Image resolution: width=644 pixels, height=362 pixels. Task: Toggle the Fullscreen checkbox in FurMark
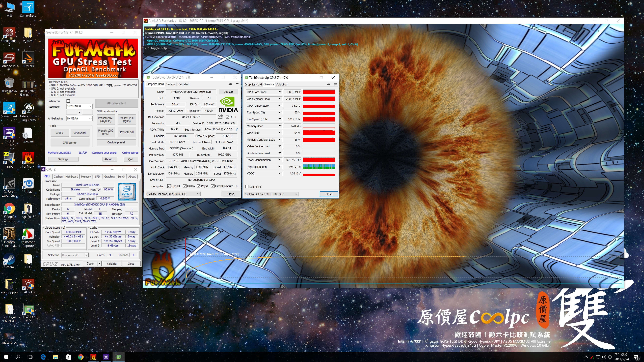68,101
